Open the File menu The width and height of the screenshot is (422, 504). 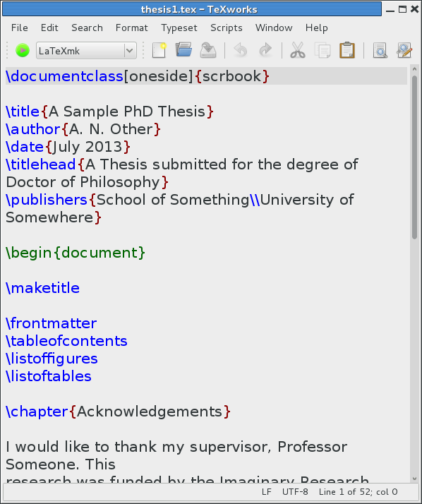[19, 28]
